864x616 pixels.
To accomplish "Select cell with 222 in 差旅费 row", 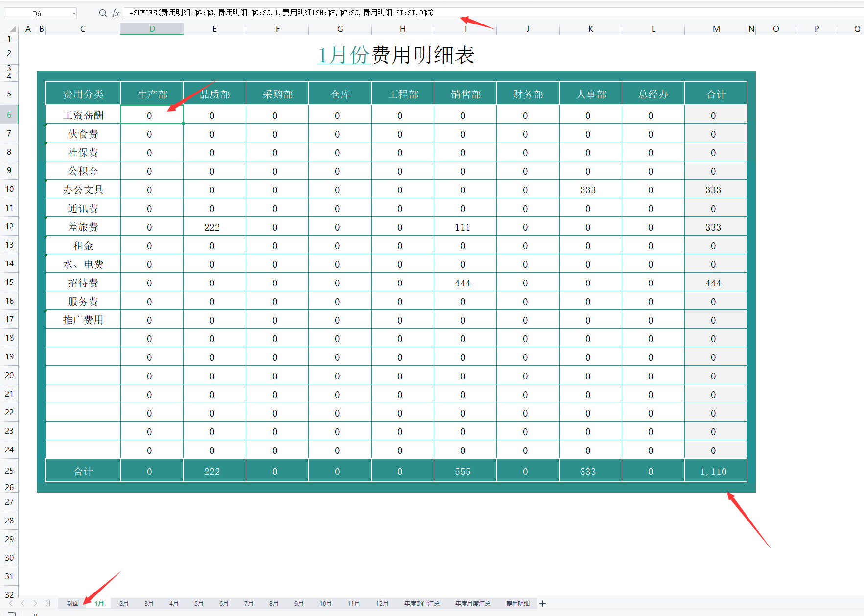I will pyautogui.click(x=215, y=227).
